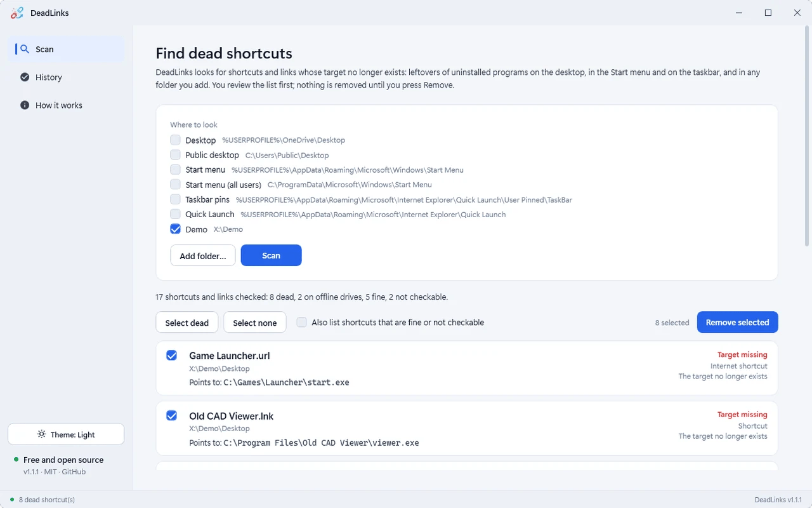The width and height of the screenshot is (812, 508).
Task: Click the Select none button
Action: pyautogui.click(x=254, y=322)
